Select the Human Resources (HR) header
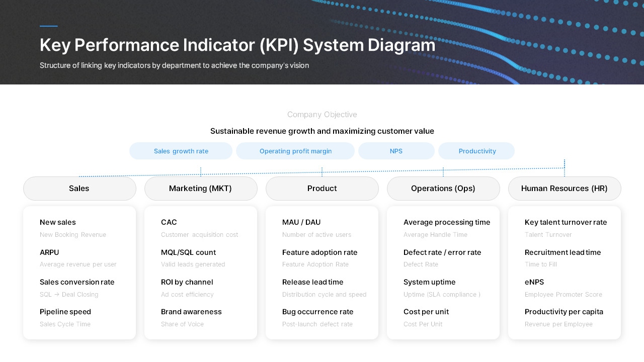Screen dimensions: 644x362 tap(565, 188)
